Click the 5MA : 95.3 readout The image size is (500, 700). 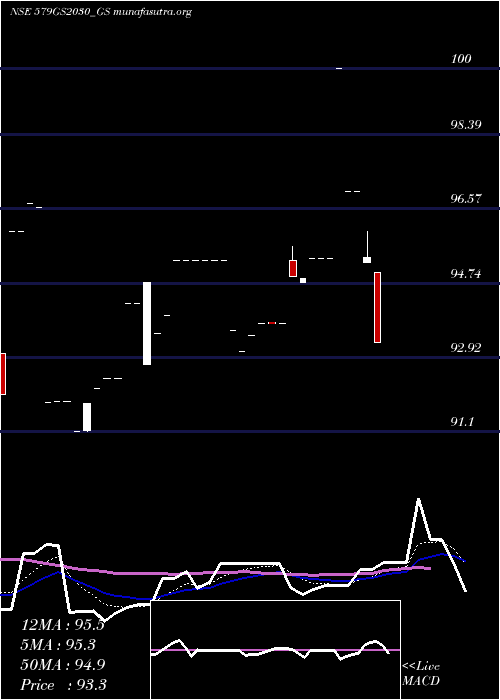[x=58, y=645]
